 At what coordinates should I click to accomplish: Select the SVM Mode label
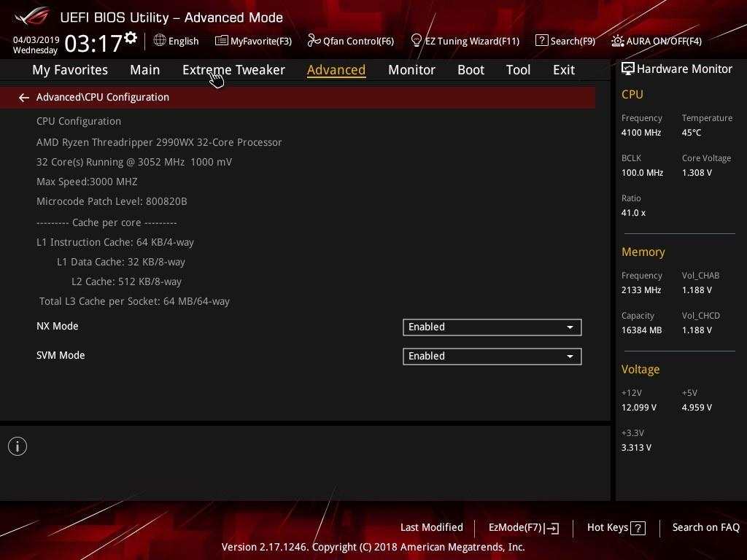pos(61,355)
